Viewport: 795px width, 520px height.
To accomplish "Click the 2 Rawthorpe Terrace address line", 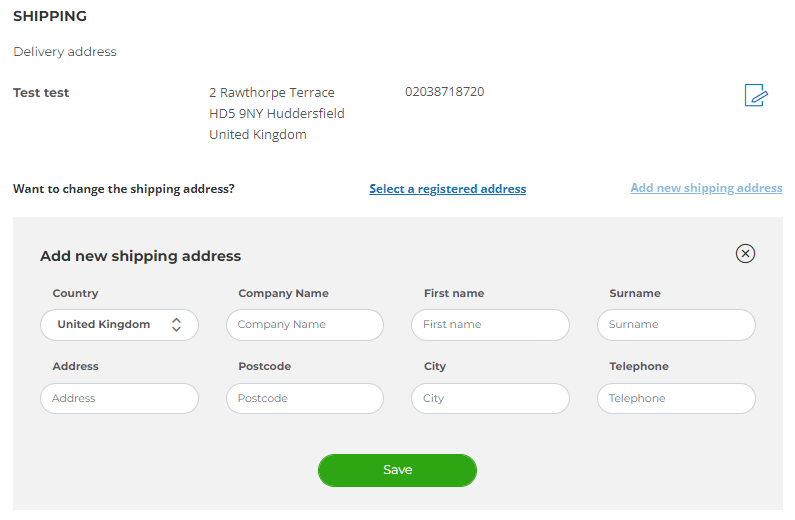I will [x=272, y=93].
